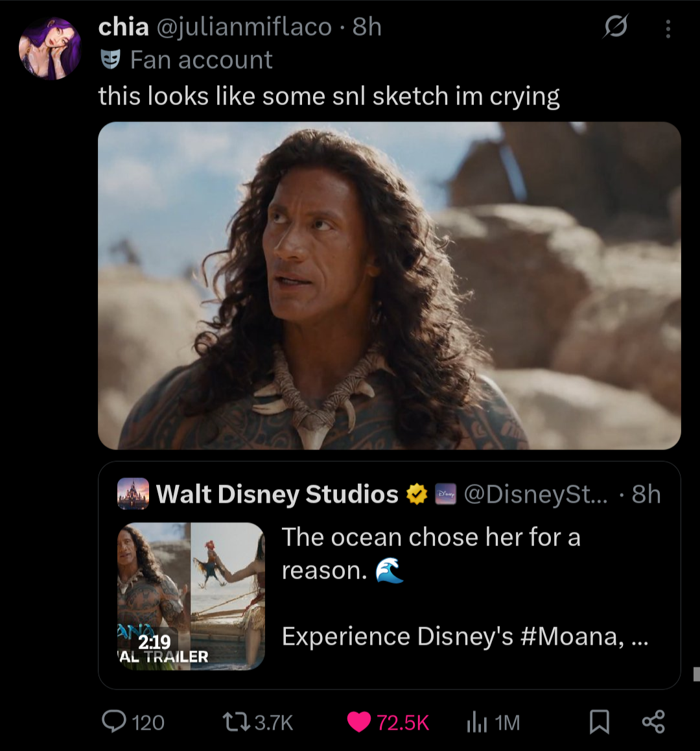Image resolution: width=700 pixels, height=751 pixels.
Task: Open the Grok slashed-circle icon
Action: pyautogui.click(x=615, y=27)
